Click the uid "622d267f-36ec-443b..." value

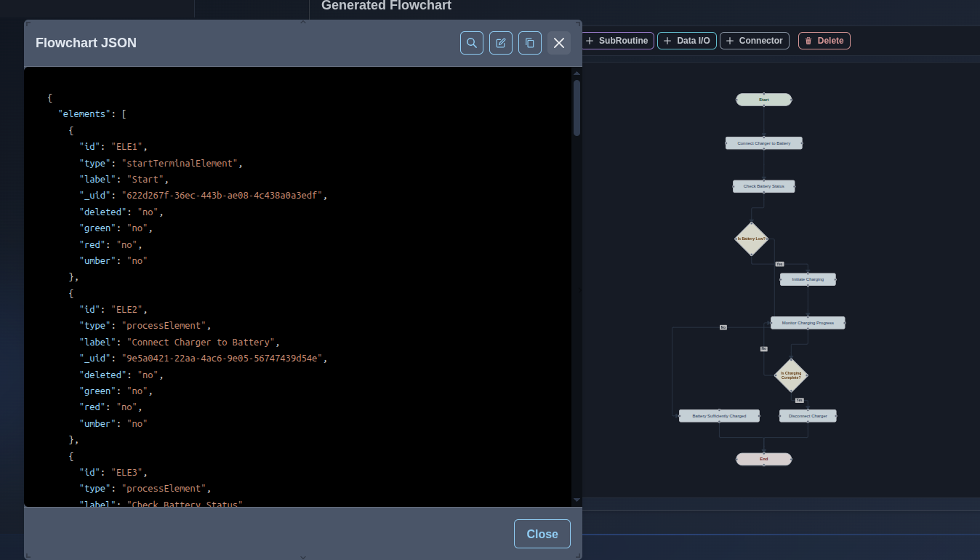(222, 196)
